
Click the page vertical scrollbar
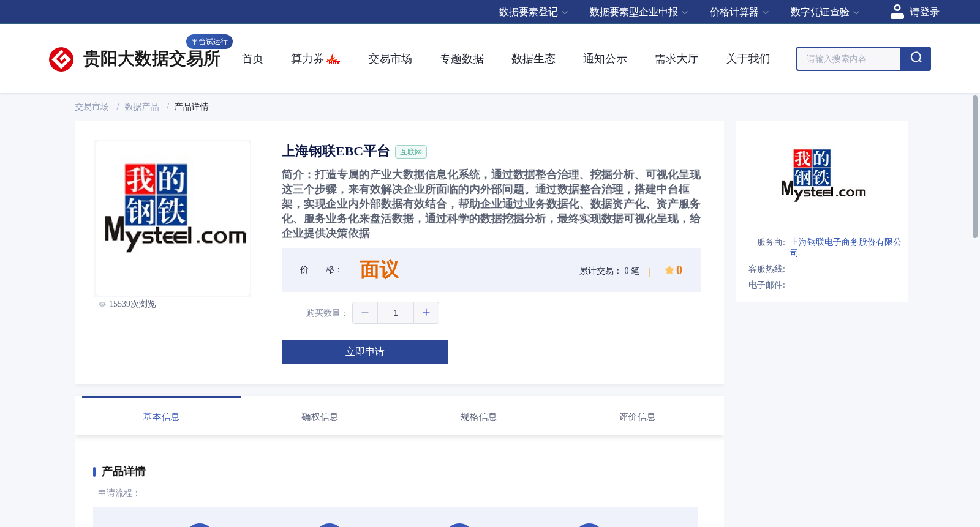click(975, 166)
